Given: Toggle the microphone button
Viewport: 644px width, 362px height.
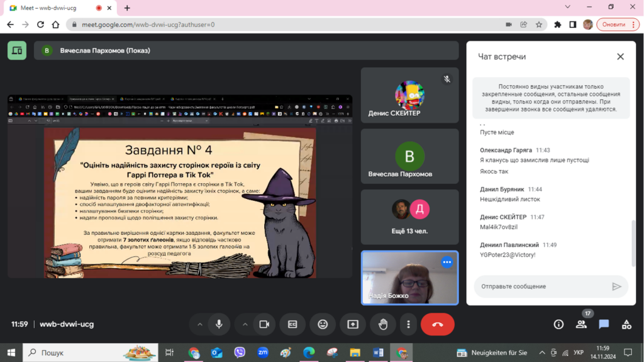Looking at the screenshot, I should (x=219, y=324).
